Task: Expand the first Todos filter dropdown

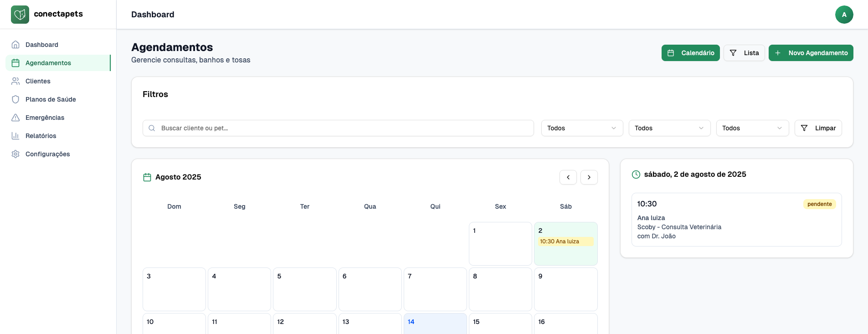Action: pyautogui.click(x=582, y=128)
